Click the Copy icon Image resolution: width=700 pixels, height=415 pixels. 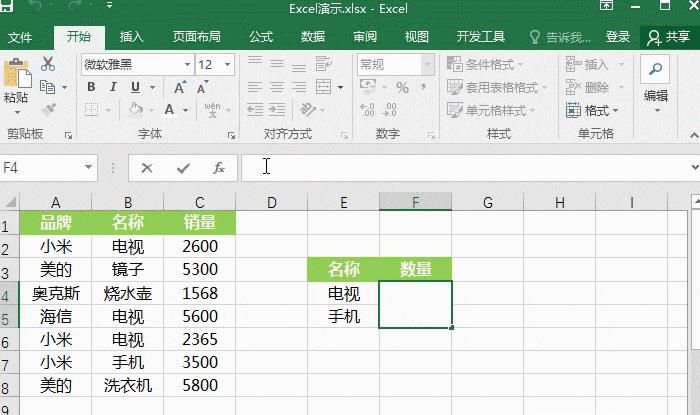click(x=47, y=87)
